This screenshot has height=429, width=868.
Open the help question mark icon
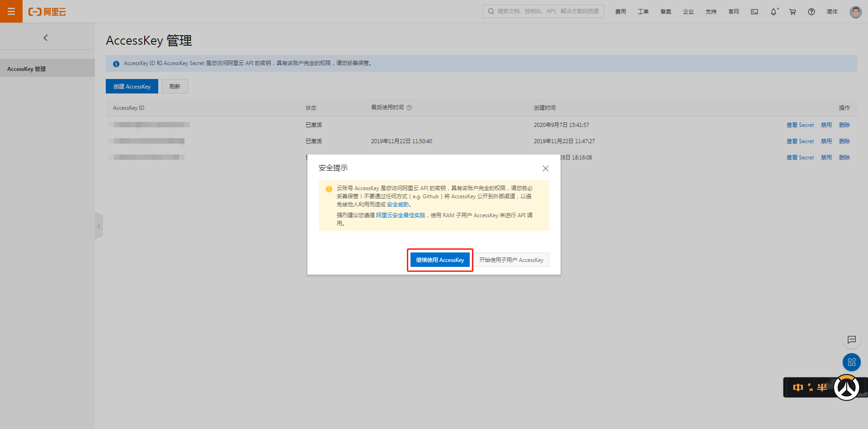(x=811, y=12)
